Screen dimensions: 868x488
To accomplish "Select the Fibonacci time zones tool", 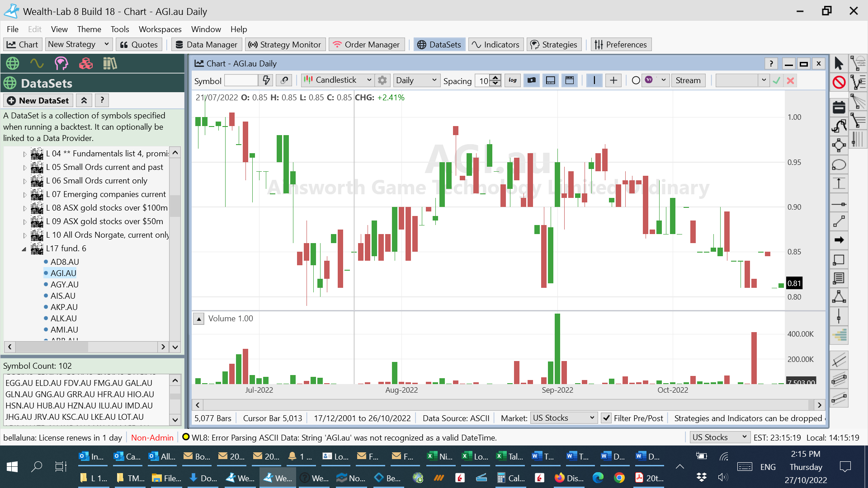I will pyautogui.click(x=858, y=139).
